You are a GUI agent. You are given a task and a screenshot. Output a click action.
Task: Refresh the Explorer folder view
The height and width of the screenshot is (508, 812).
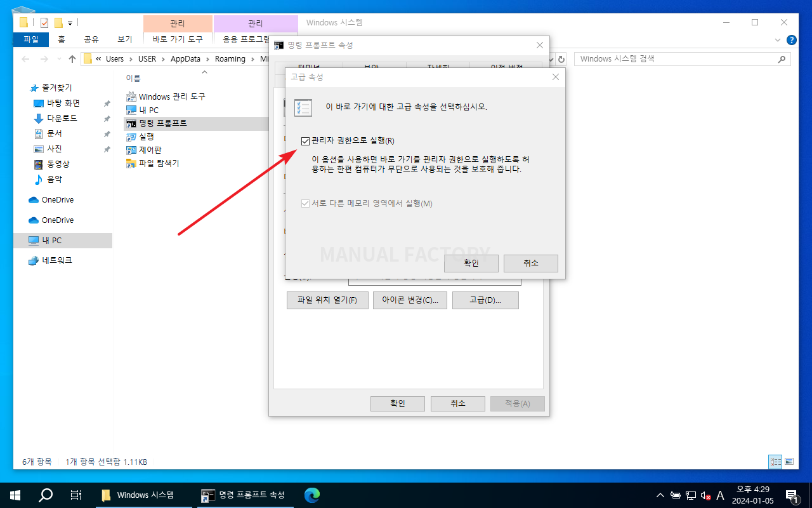[561, 59]
